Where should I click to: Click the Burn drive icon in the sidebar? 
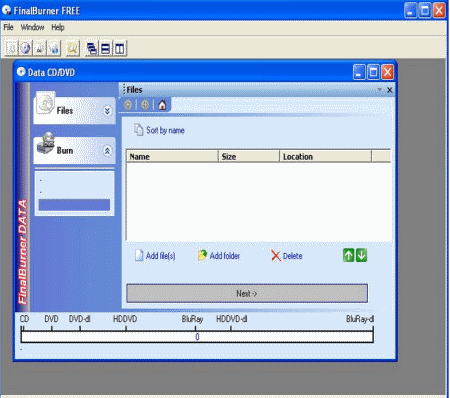[x=46, y=143]
